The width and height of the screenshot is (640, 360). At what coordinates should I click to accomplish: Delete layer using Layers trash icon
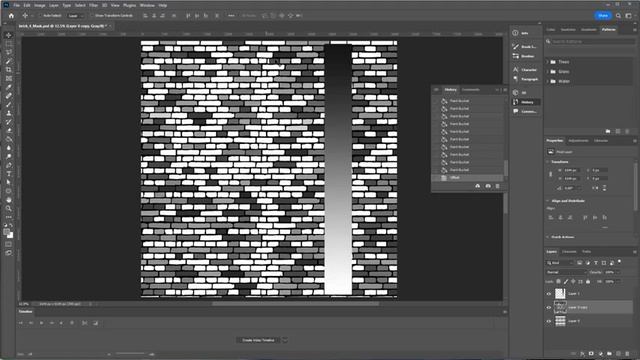627,353
